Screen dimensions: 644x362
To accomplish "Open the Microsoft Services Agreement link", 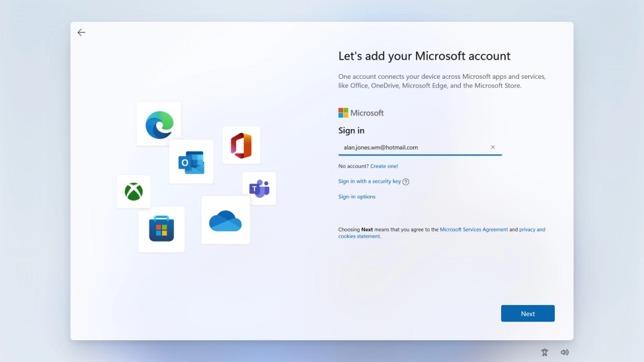I will (x=473, y=230).
